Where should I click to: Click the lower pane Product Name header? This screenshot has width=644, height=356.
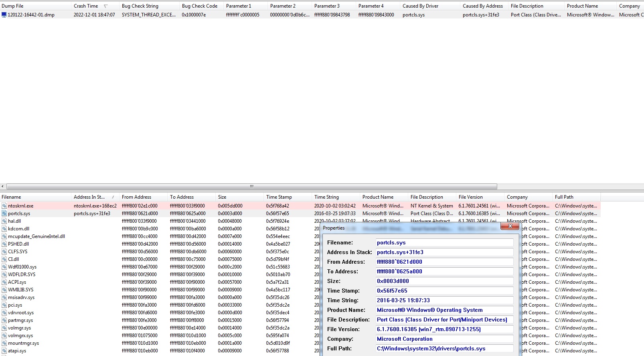pyautogui.click(x=384, y=197)
